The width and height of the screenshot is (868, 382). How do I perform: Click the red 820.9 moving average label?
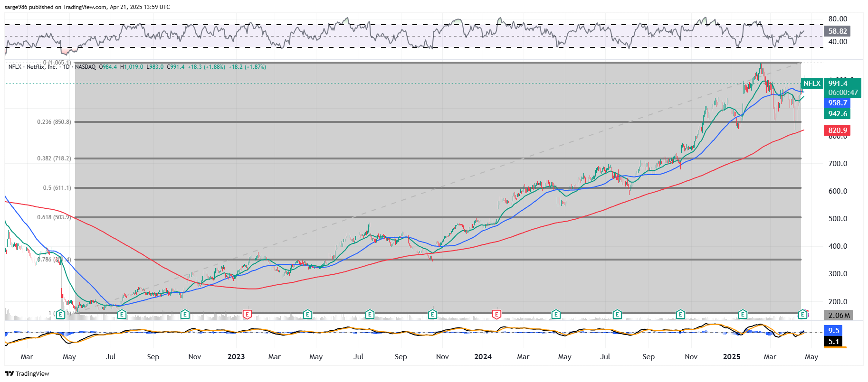[837, 130]
